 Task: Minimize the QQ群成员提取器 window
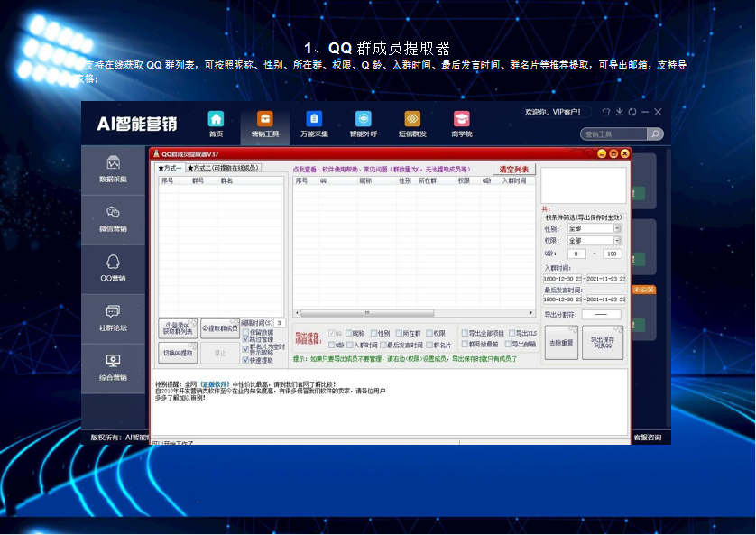pyautogui.click(x=602, y=153)
